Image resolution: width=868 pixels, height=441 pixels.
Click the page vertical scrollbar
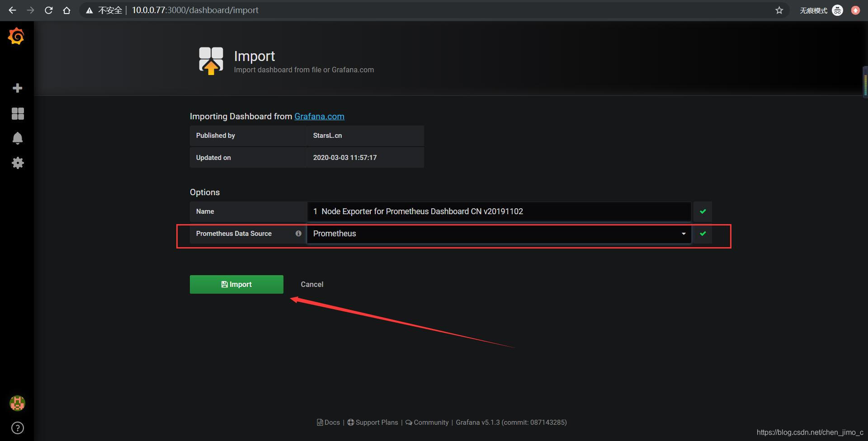click(865, 82)
